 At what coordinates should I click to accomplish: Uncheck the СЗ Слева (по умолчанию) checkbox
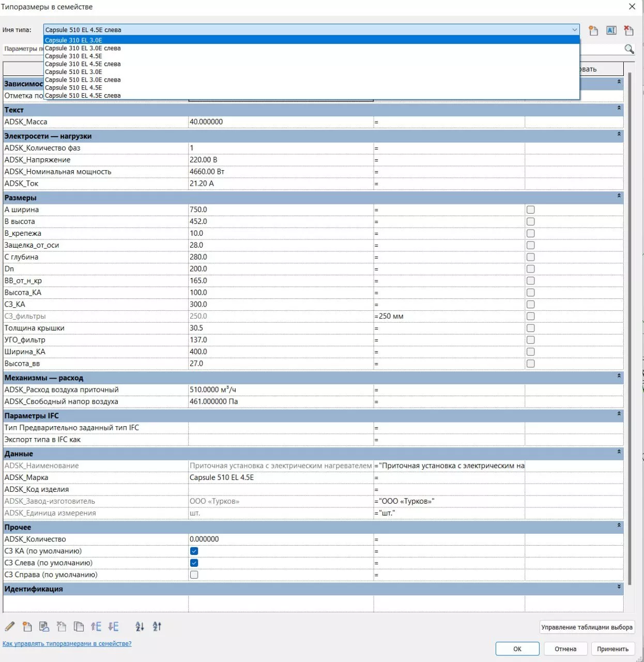(x=194, y=563)
